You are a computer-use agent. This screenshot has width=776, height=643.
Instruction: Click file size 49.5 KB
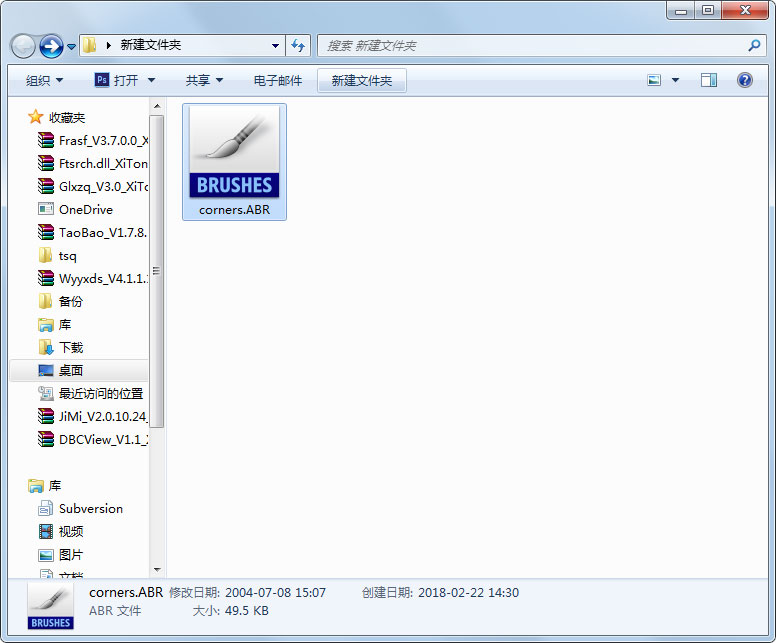pos(246,611)
